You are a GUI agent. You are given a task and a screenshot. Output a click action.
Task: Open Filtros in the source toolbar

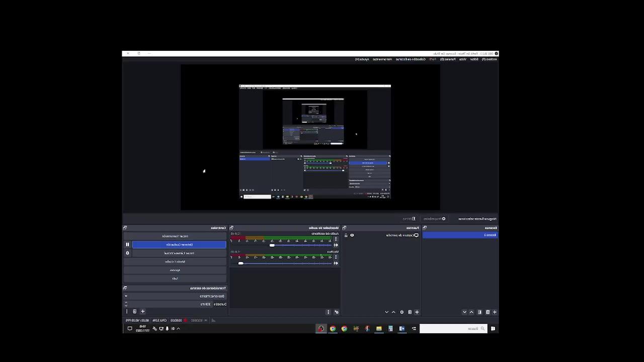tap(409, 219)
